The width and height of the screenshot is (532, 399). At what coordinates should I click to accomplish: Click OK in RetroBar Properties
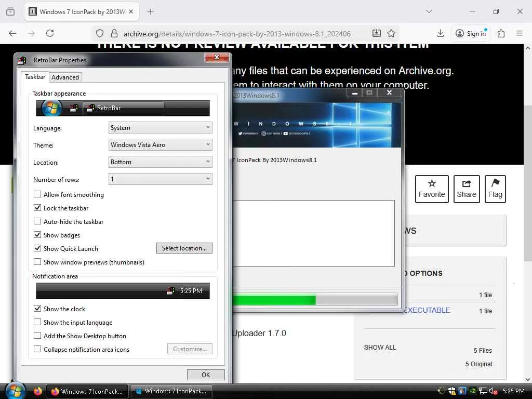[206, 375]
